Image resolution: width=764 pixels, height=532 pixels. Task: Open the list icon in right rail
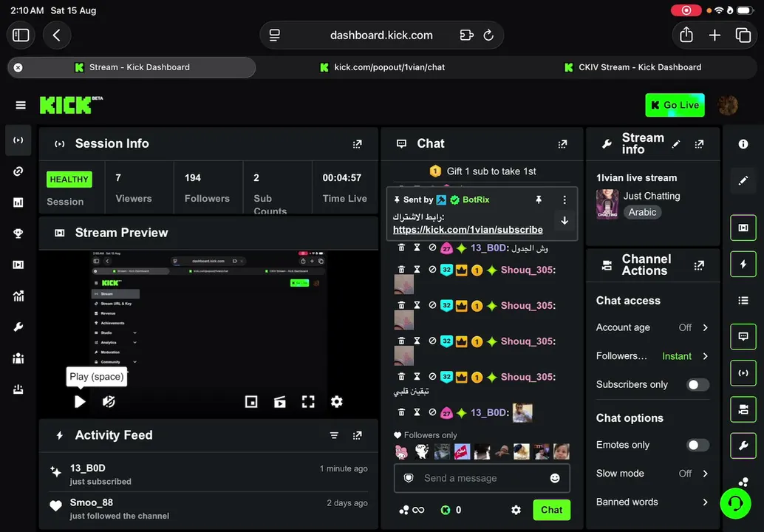tap(743, 300)
